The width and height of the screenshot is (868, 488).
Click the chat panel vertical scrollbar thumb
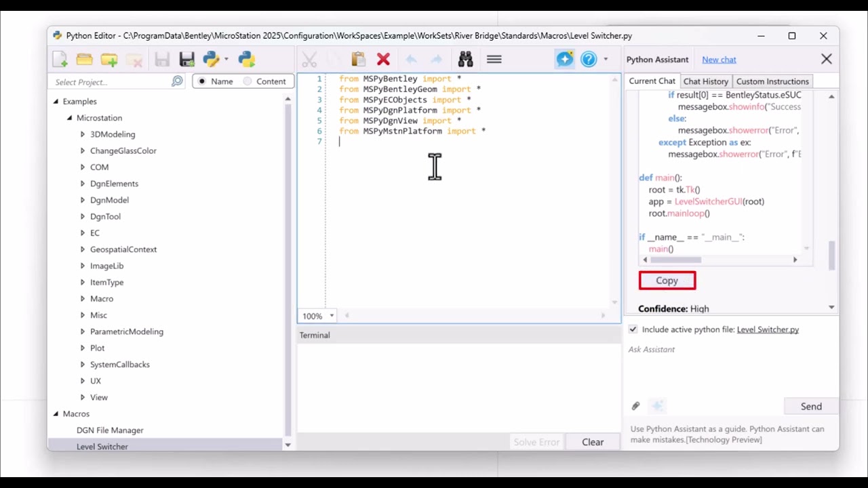[x=832, y=256]
